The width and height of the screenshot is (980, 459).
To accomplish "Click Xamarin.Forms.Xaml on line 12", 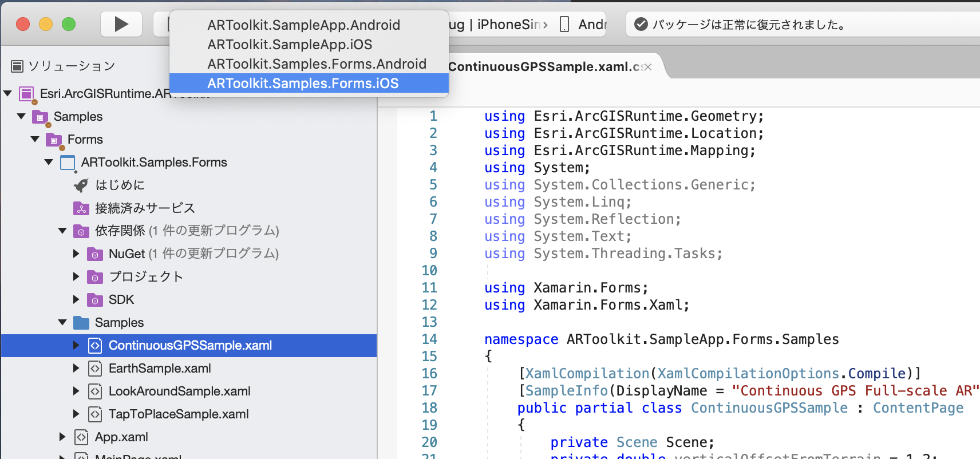I will point(607,305).
